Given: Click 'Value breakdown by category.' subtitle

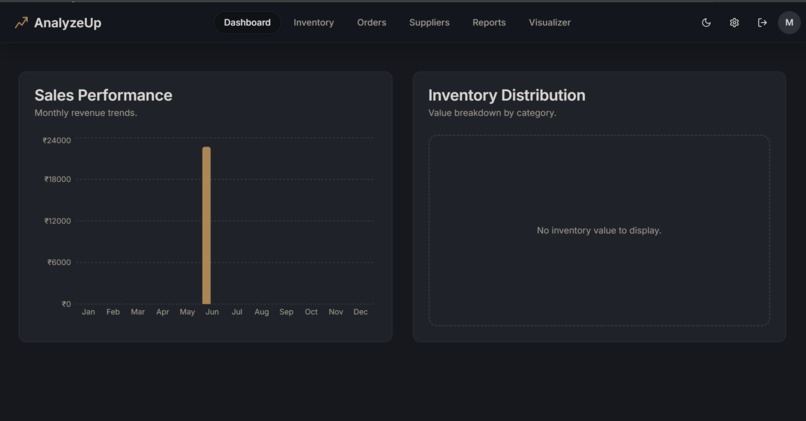Looking at the screenshot, I should tap(492, 113).
